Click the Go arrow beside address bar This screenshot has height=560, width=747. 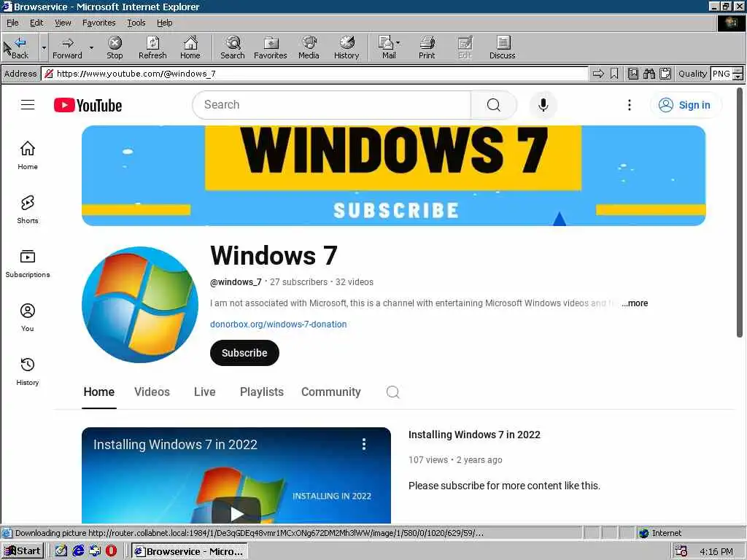(x=598, y=74)
